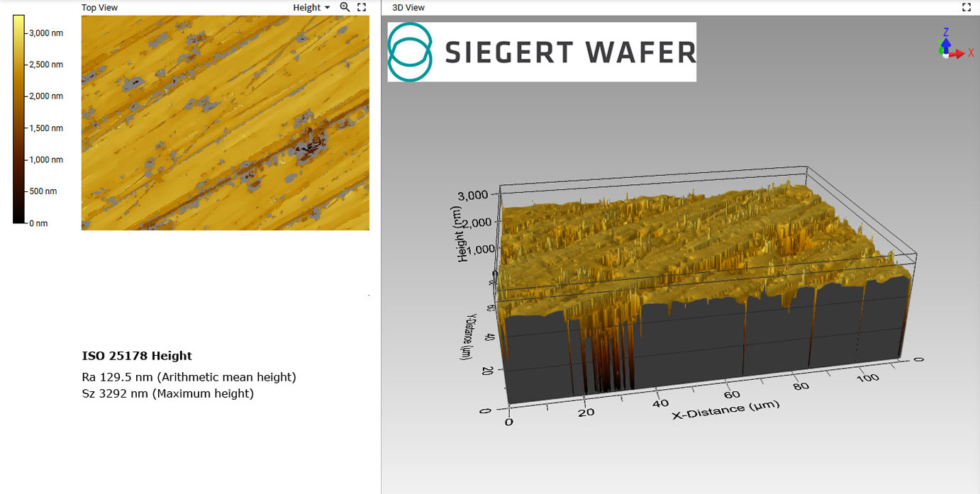Select the Top View panel title

click(99, 8)
